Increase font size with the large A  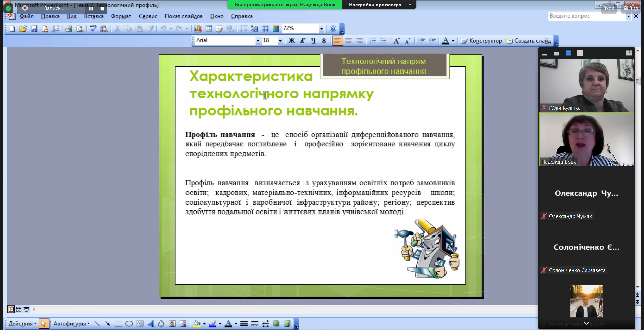pyautogui.click(x=397, y=41)
